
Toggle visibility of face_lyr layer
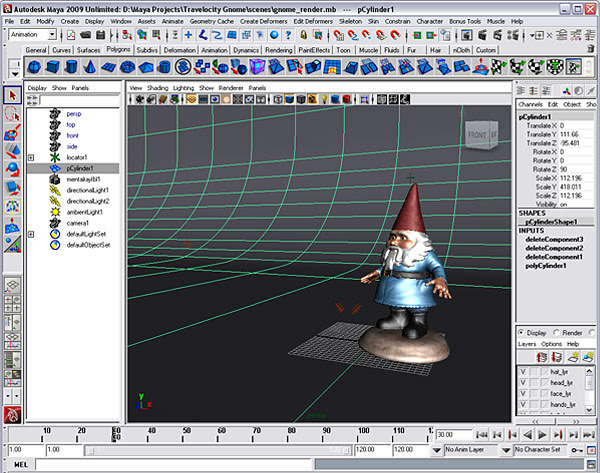(x=523, y=393)
